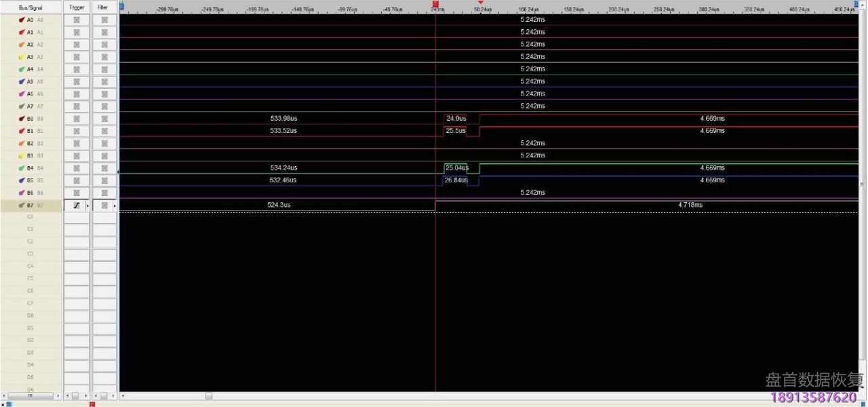Click the red triangle marker near 50.24µs
The height and width of the screenshot is (407, 868).
(480, 3)
